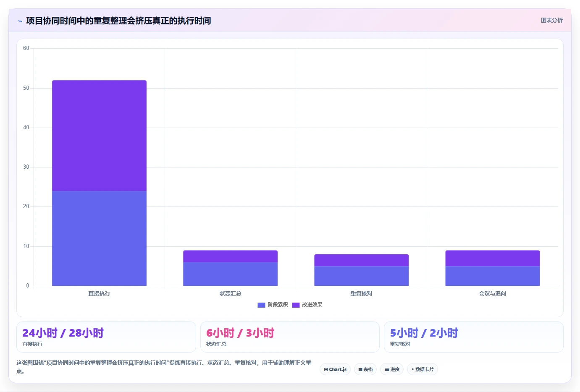The height and width of the screenshot is (392, 580).
Task: Click the header icon beside the title
Action: pyautogui.click(x=20, y=21)
